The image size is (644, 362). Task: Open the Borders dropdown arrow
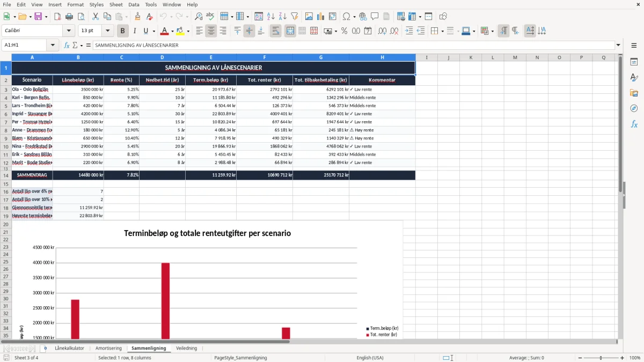point(442,31)
